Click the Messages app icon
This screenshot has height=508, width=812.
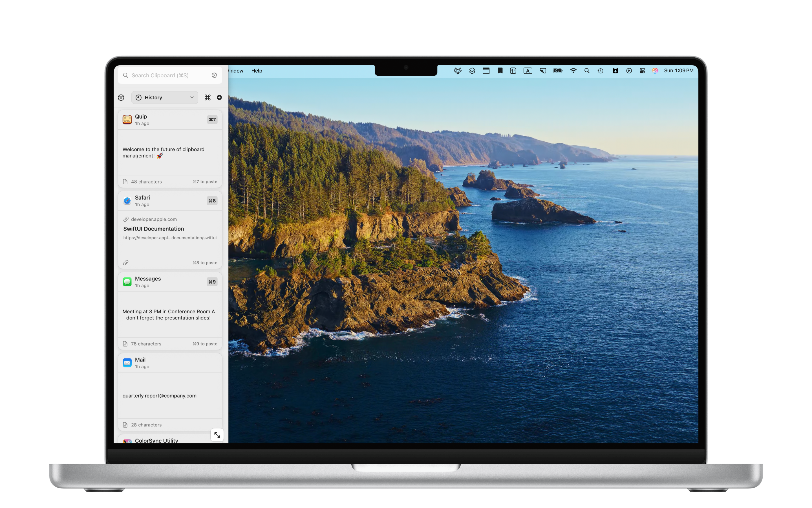127,282
